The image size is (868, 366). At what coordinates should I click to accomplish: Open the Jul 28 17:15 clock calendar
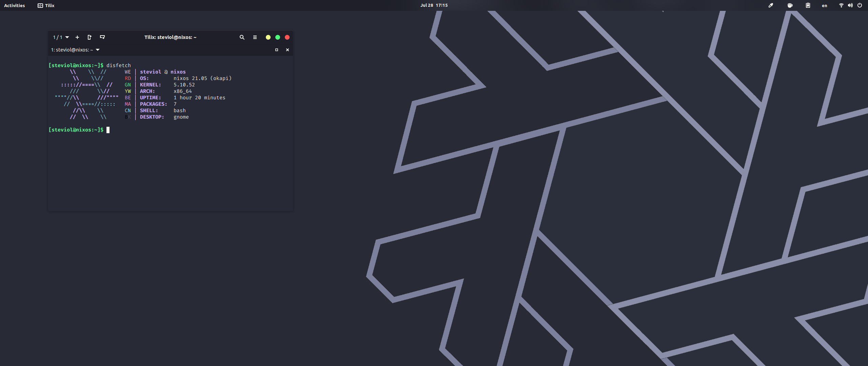(434, 5)
